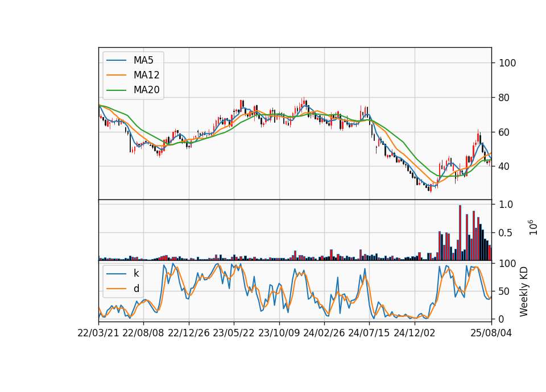Click the MA5 legend label
The width and height of the screenshot is (546, 392).
[143, 60]
